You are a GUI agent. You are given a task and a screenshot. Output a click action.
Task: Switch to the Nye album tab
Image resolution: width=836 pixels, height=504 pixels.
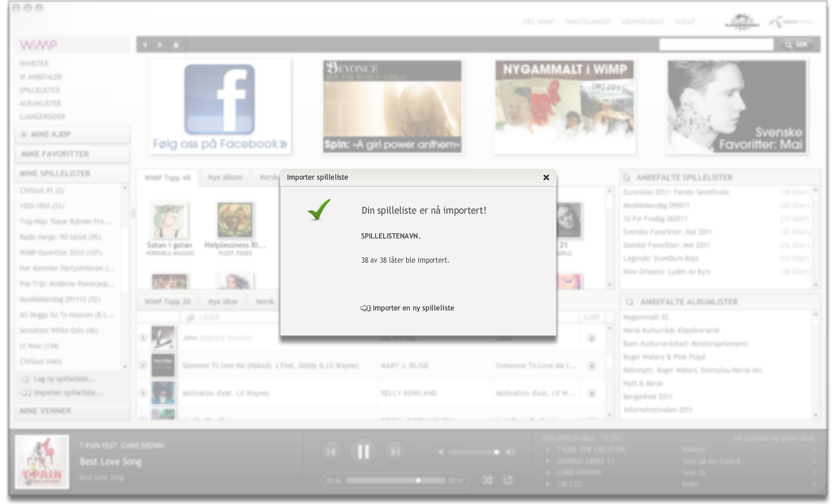[x=225, y=177]
